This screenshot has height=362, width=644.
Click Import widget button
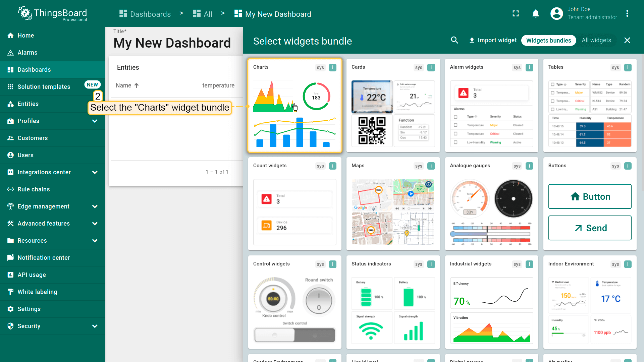(x=493, y=40)
